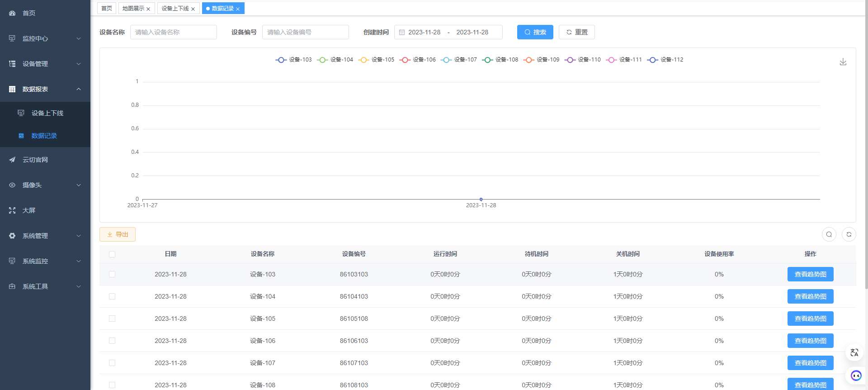Toggle 设备-104 series in chart legend
This screenshot has width=868, height=390.
(x=335, y=60)
